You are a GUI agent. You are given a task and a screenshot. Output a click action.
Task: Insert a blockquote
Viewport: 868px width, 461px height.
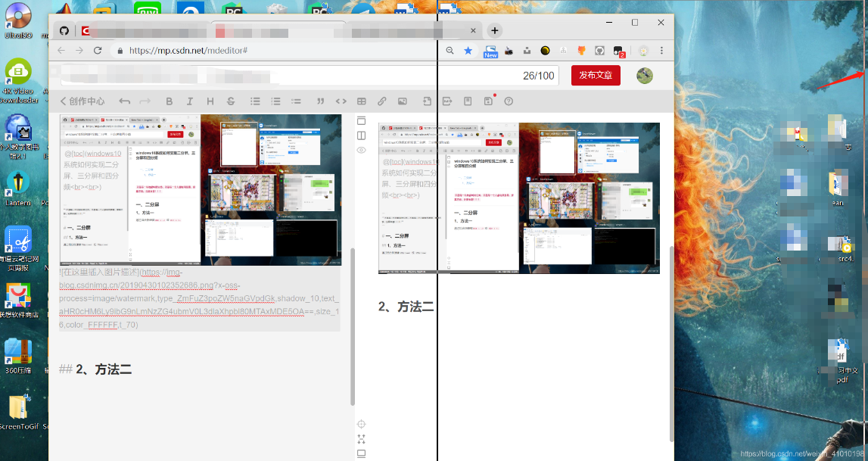320,101
